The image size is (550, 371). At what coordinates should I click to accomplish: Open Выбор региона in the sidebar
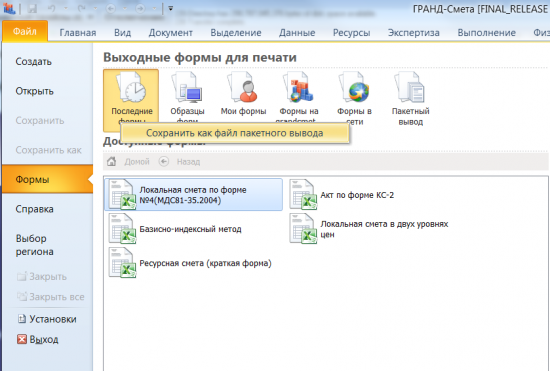pos(34,245)
